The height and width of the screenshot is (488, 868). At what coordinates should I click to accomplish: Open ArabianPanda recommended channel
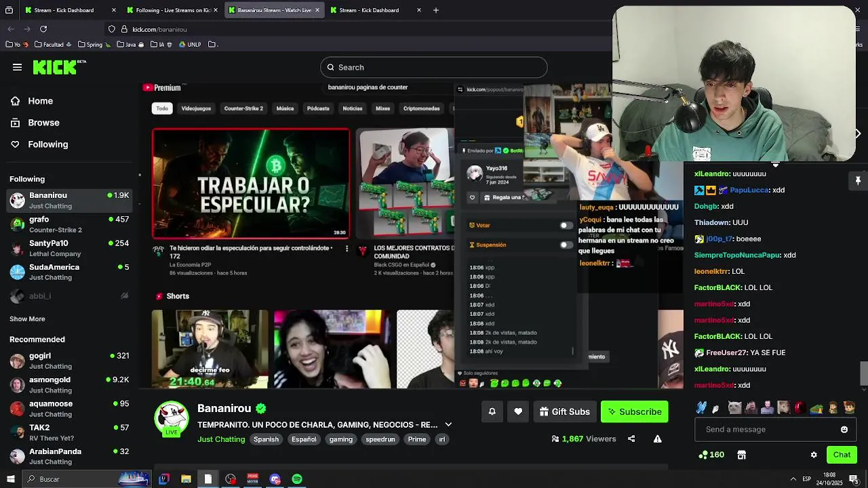(x=69, y=456)
